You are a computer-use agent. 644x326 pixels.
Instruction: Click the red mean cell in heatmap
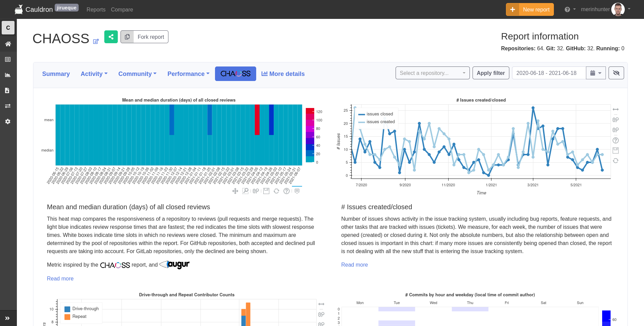pos(257,120)
